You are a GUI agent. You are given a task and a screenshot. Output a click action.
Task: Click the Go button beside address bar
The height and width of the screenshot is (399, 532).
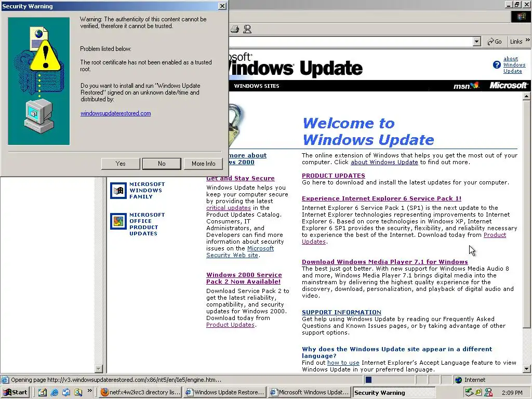point(495,42)
